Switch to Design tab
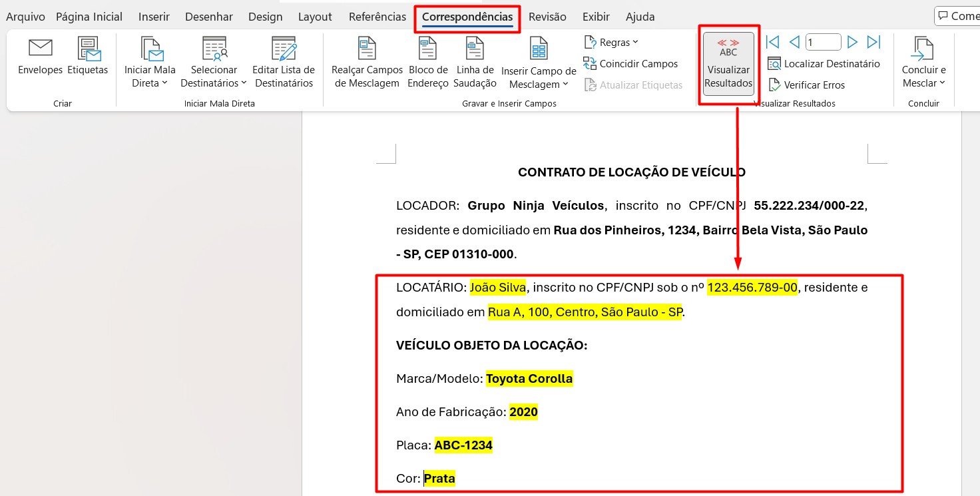This screenshot has height=496, width=980. click(266, 17)
